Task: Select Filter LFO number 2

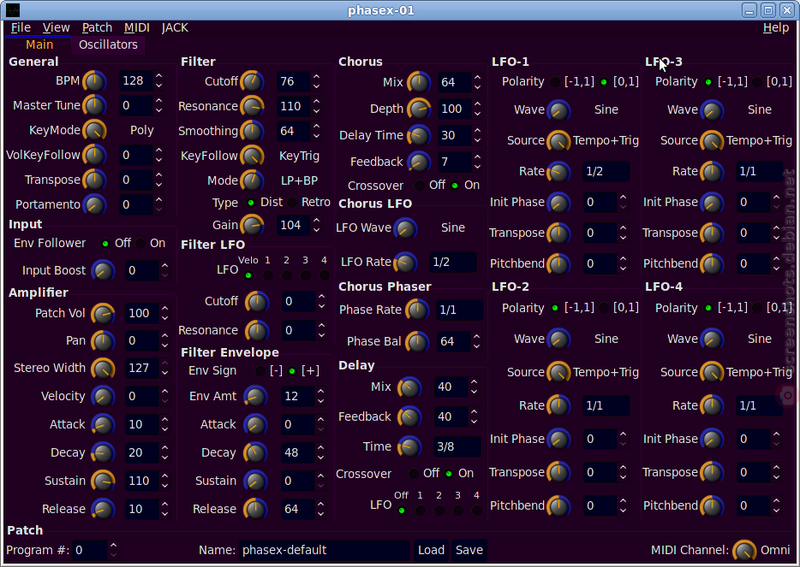Action: pos(287,276)
